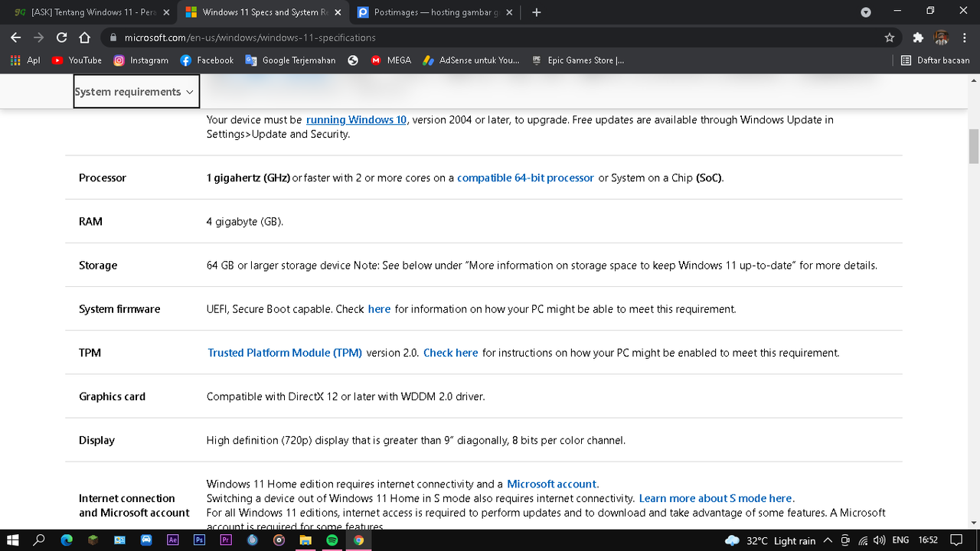The image size is (980, 551).
Task: Click the 'Processor' row label
Action: click(103, 178)
